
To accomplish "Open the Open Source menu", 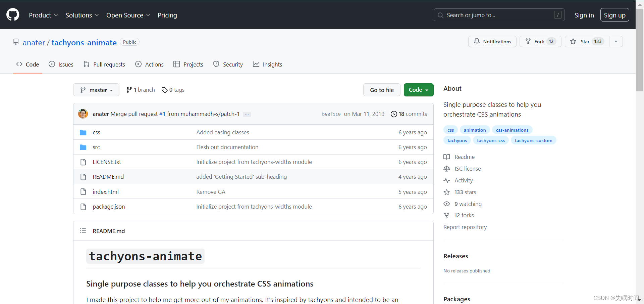I will [128, 15].
